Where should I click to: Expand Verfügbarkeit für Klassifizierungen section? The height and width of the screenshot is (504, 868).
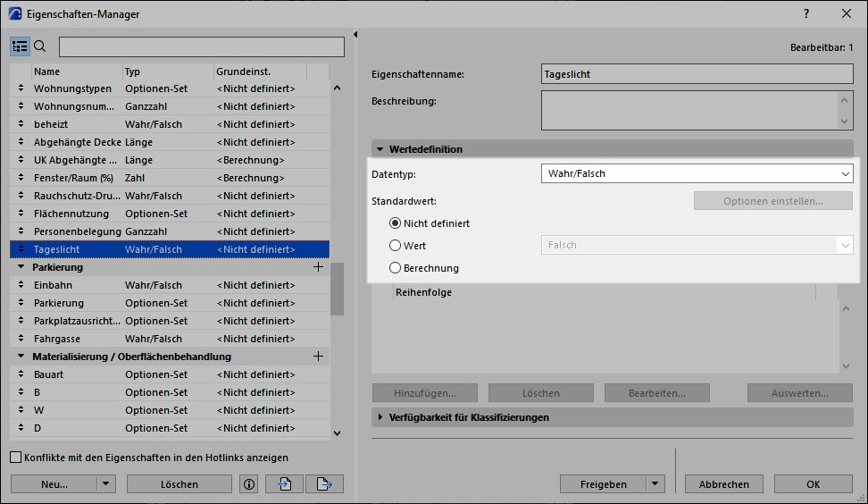380,417
